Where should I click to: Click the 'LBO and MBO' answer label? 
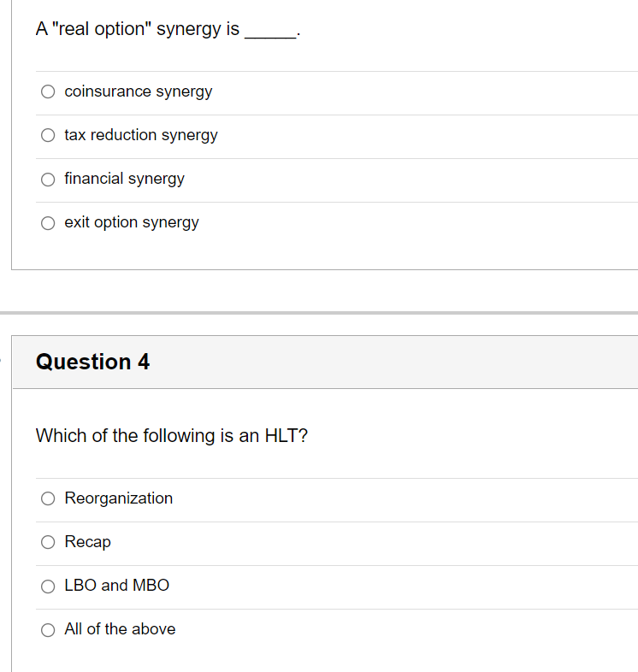(116, 586)
